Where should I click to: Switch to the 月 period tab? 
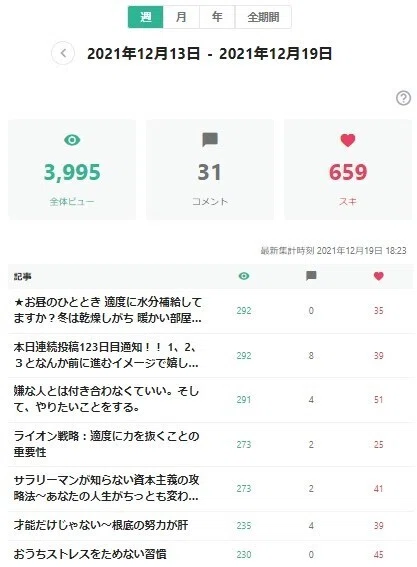[181, 17]
